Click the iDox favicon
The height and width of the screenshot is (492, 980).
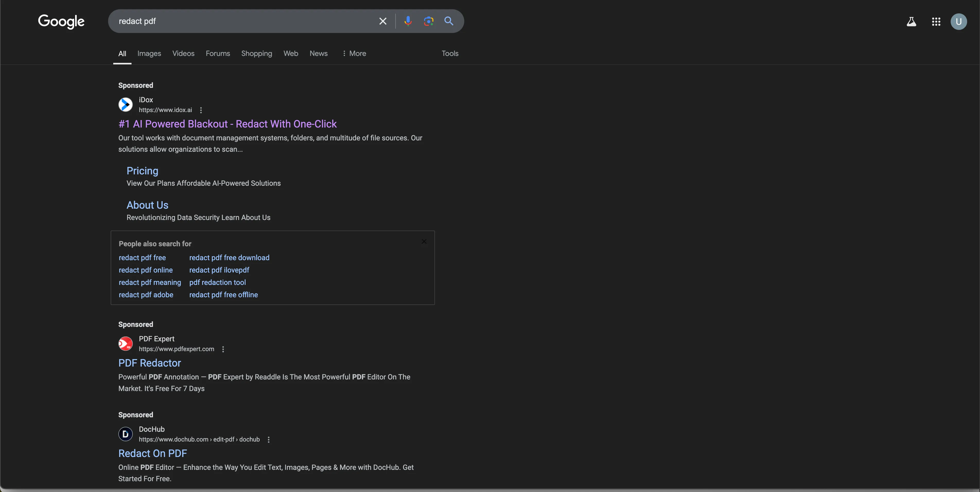[x=126, y=105]
